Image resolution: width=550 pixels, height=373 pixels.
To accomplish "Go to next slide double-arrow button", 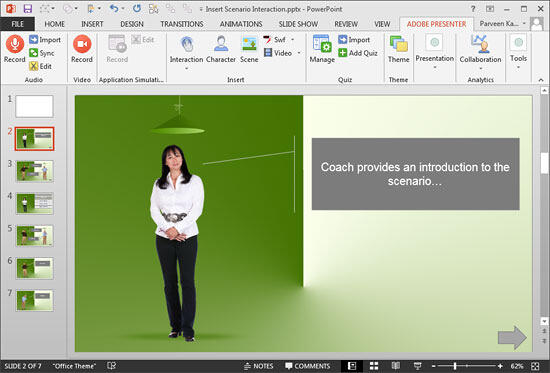I will 544,341.
